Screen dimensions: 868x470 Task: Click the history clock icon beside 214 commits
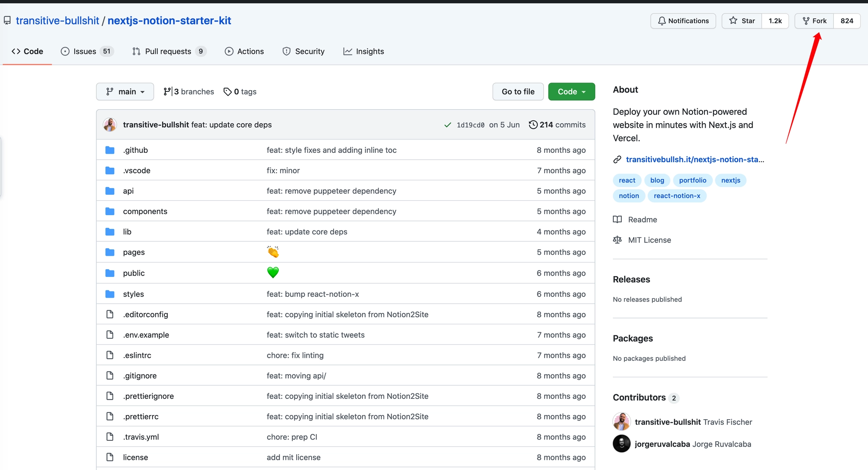point(533,124)
